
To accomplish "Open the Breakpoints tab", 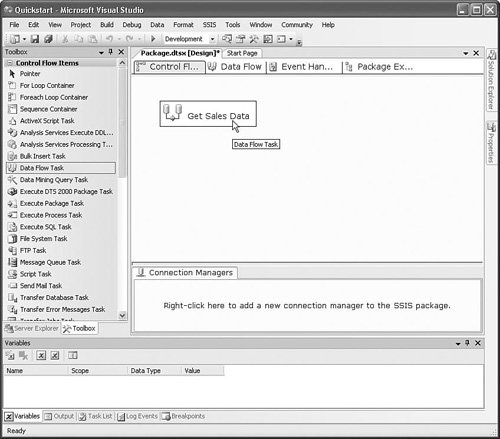I will [x=184, y=416].
